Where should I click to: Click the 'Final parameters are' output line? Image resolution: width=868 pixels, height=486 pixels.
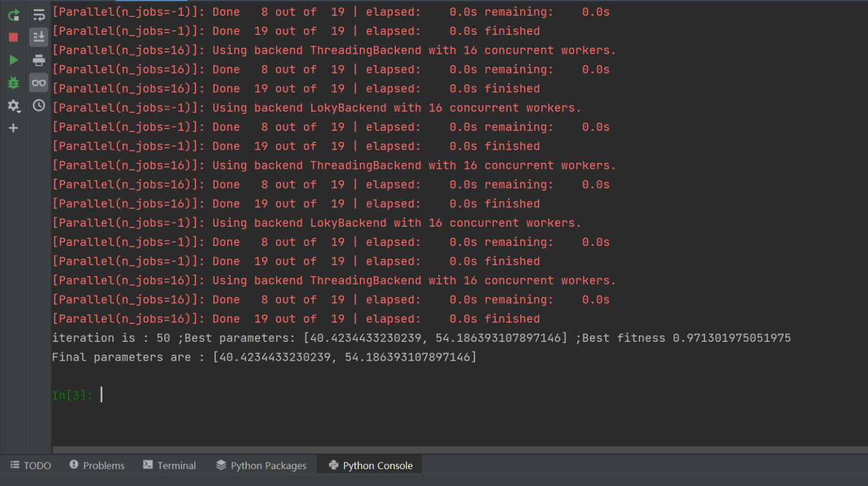(264, 357)
